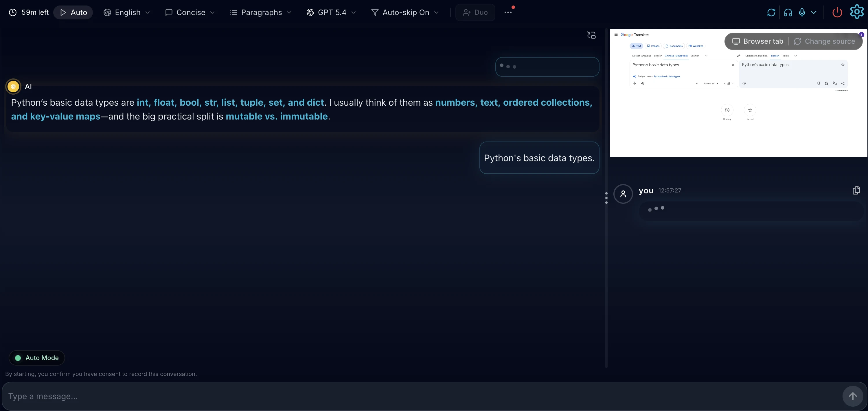This screenshot has height=411, width=868.
Task: Select Images tab in Google Translate preview
Action: pyautogui.click(x=653, y=46)
